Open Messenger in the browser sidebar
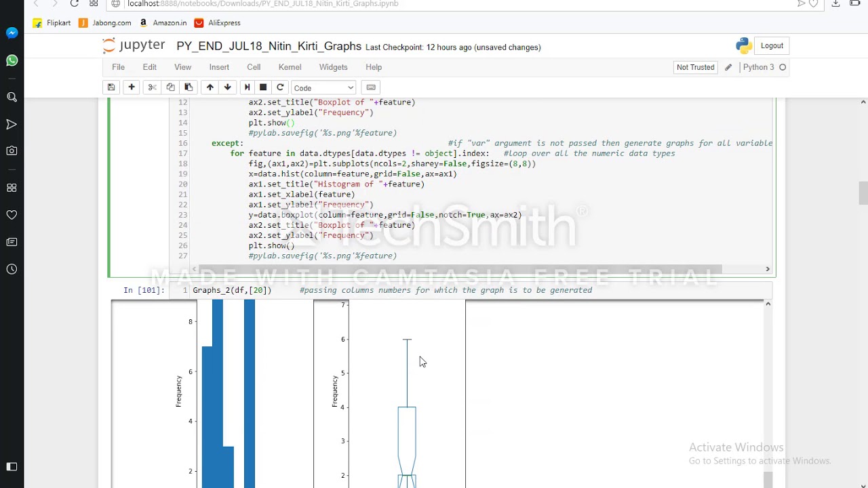 pyautogui.click(x=12, y=33)
